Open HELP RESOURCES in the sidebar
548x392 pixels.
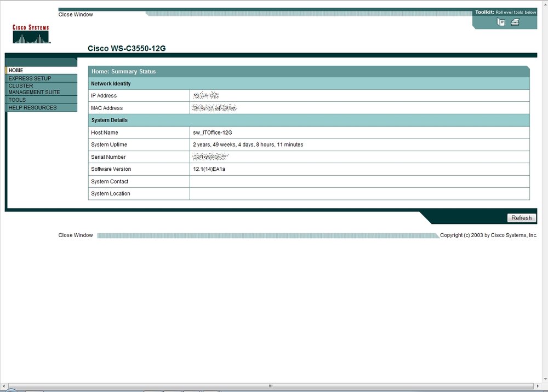click(42, 107)
